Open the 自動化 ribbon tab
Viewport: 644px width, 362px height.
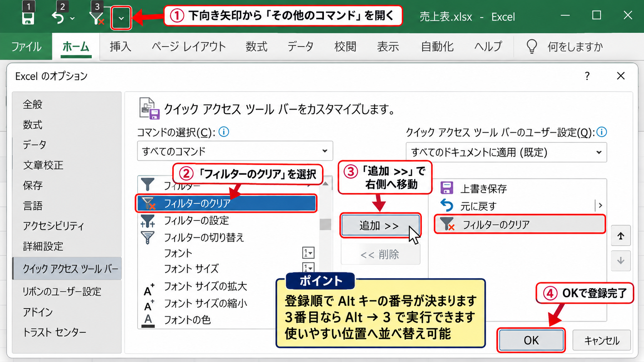tap(437, 47)
